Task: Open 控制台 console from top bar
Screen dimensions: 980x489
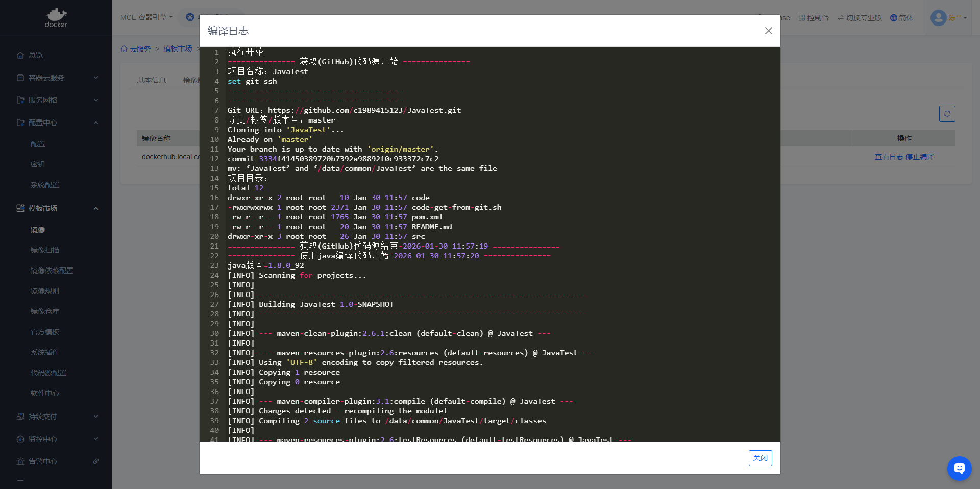Action: [814, 18]
